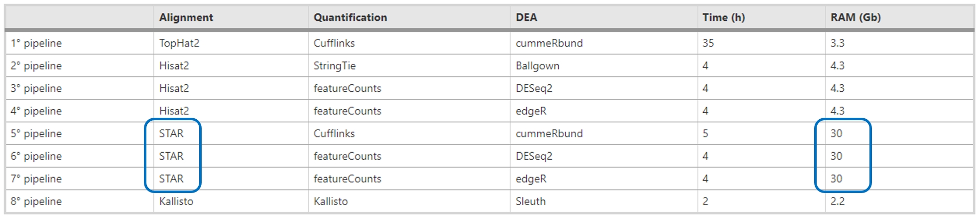The height and width of the screenshot is (219, 980).
Task: Select the StringTie quantification cell
Action: pyautogui.click(x=335, y=66)
